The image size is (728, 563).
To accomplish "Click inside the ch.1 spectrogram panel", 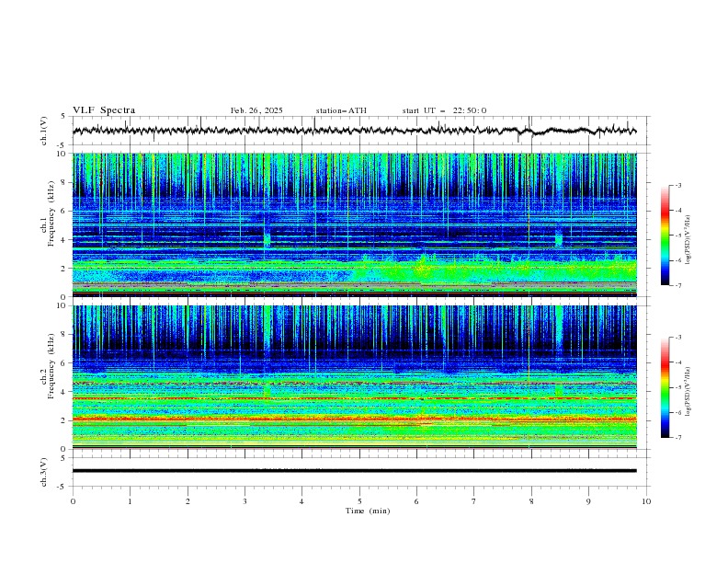I will 355,224.
